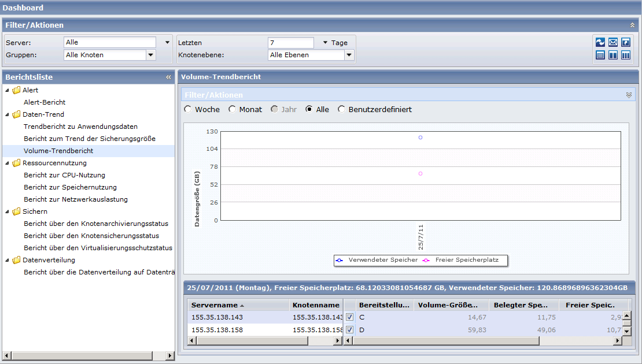The height and width of the screenshot is (364, 642).
Task: Open Bericht über den Virtualisierungsschutzstatus
Action: (98, 248)
